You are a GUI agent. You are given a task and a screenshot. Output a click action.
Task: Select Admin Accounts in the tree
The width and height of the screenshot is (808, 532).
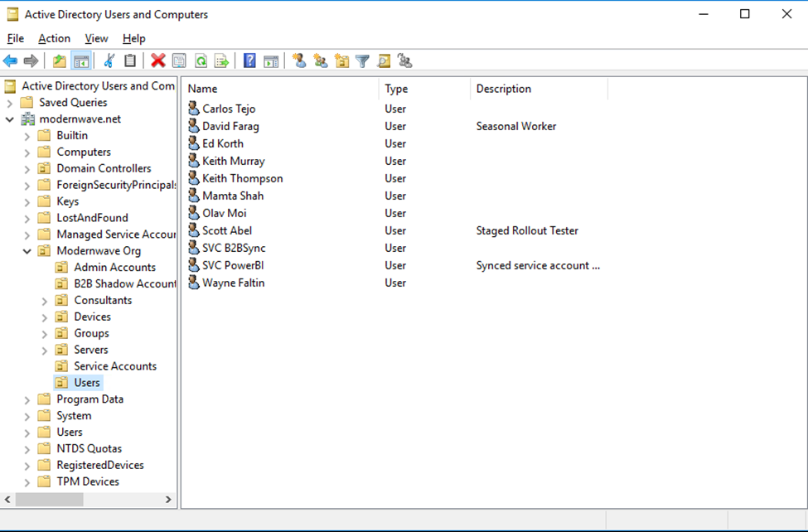click(114, 267)
